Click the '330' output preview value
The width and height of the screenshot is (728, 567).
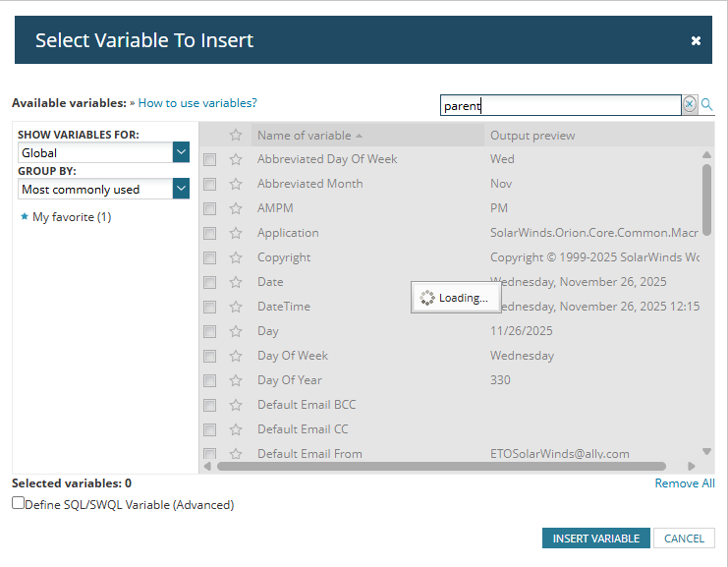pyautogui.click(x=500, y=380)
